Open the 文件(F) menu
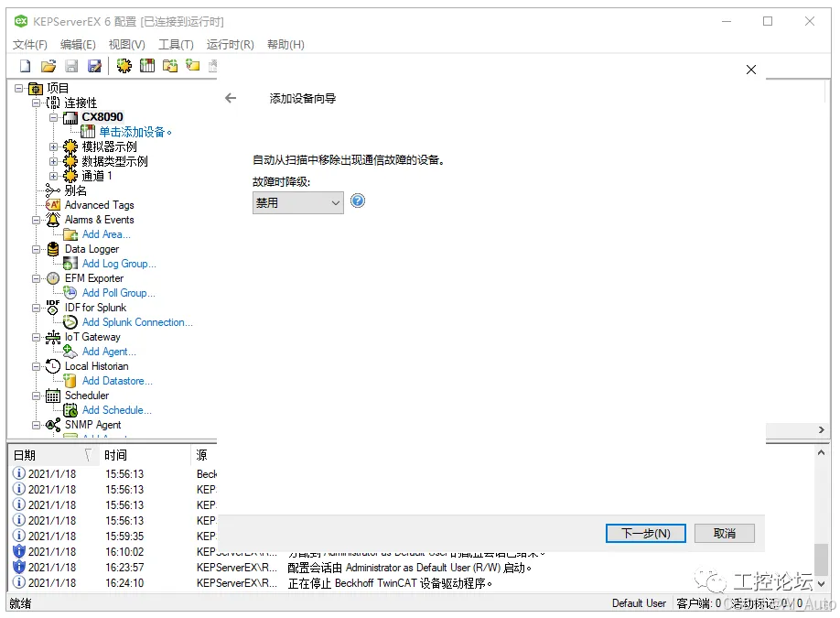Viewport: 840px width, 618px height. click(x=30, y=45)
